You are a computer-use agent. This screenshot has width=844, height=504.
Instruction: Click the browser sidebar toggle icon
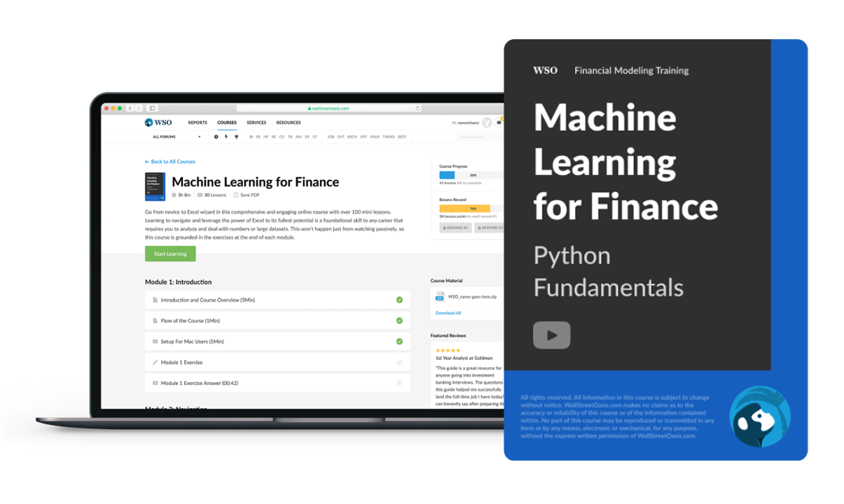click(152, 108)
